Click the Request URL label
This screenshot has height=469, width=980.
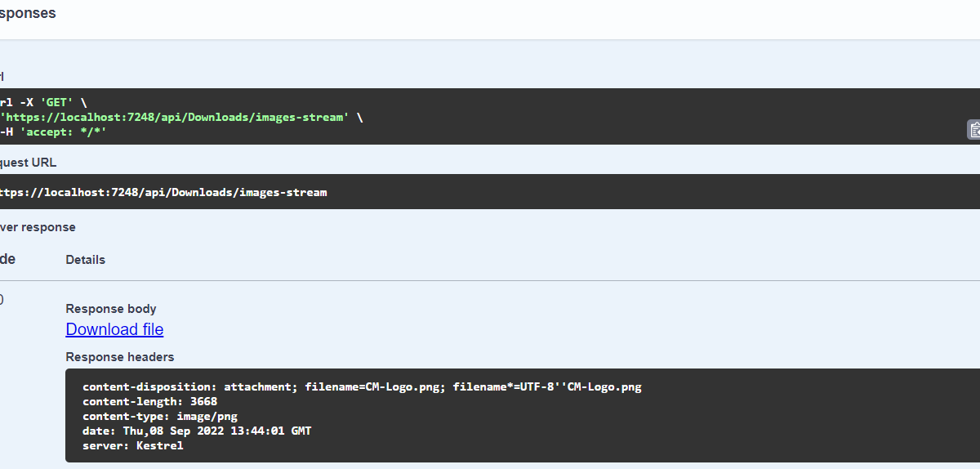click(x=28, y=163)
